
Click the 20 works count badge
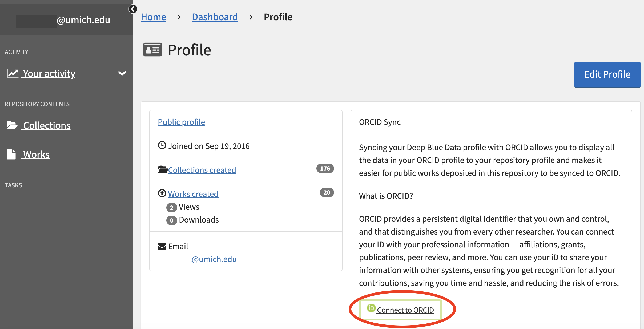pos(327,192)
